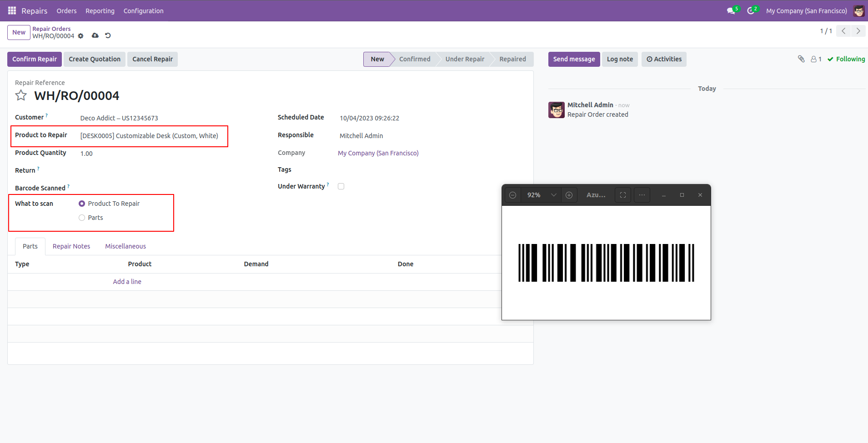This screenshot has width=868, height=443.
Task: Open the Orders menu
Action: 66,11
